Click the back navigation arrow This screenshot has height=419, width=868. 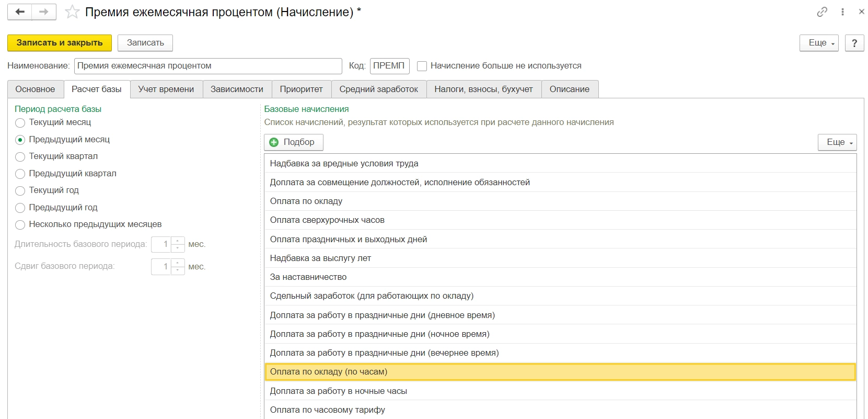[x=20, y=12]
